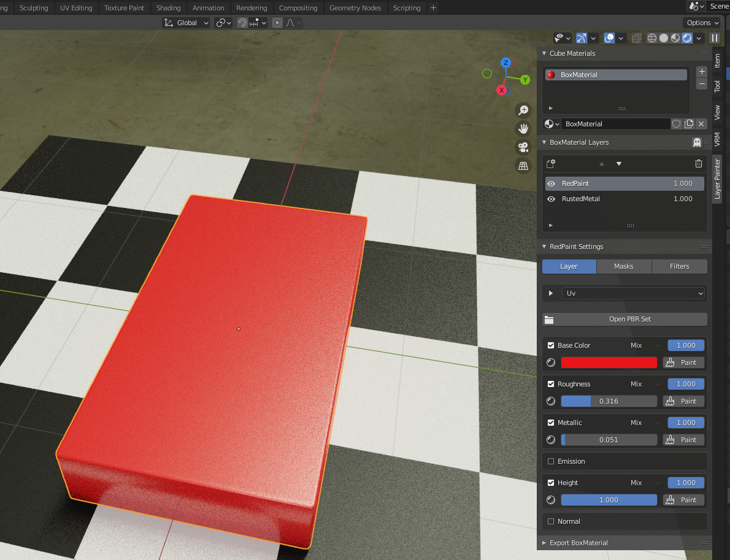Activate the zoom magnifier icon in viewport sidebar
This screenshot has height=560, width=730.
(523, 110)
